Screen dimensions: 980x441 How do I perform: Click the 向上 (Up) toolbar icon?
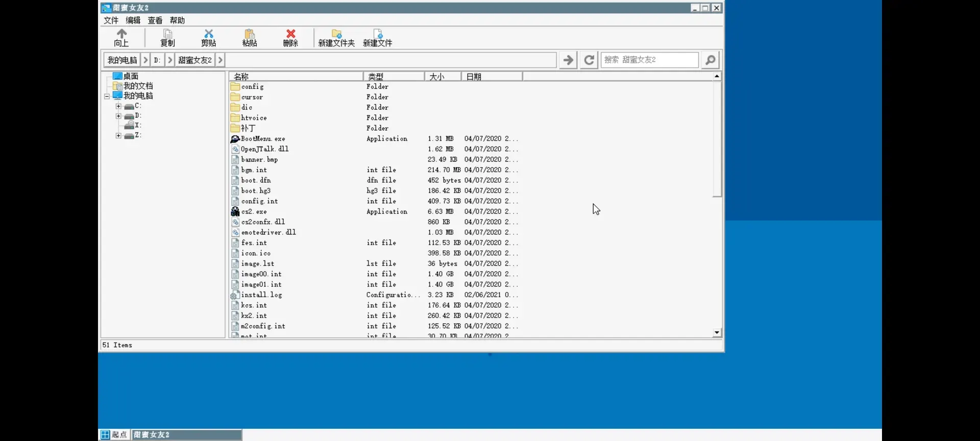[x=121, y=38]
